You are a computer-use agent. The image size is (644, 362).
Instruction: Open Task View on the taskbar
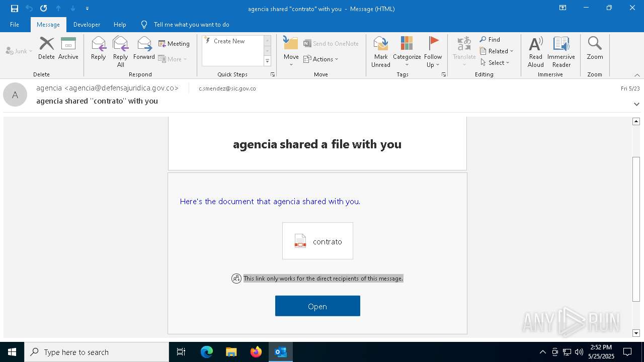(x=181, y=352)
